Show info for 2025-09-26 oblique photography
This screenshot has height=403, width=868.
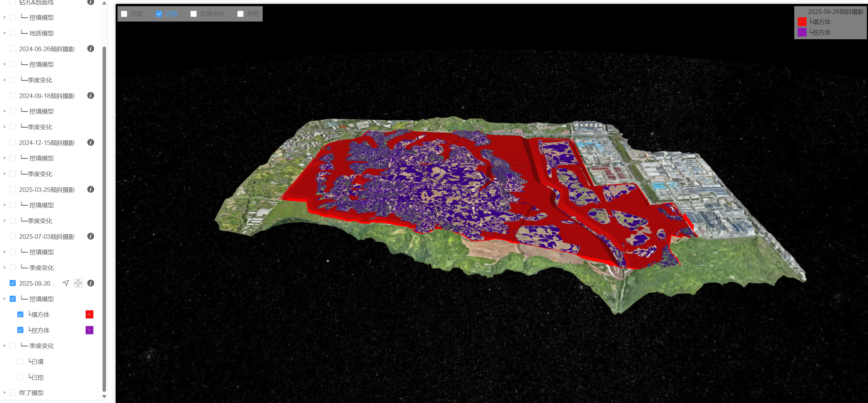pos(91,283)
